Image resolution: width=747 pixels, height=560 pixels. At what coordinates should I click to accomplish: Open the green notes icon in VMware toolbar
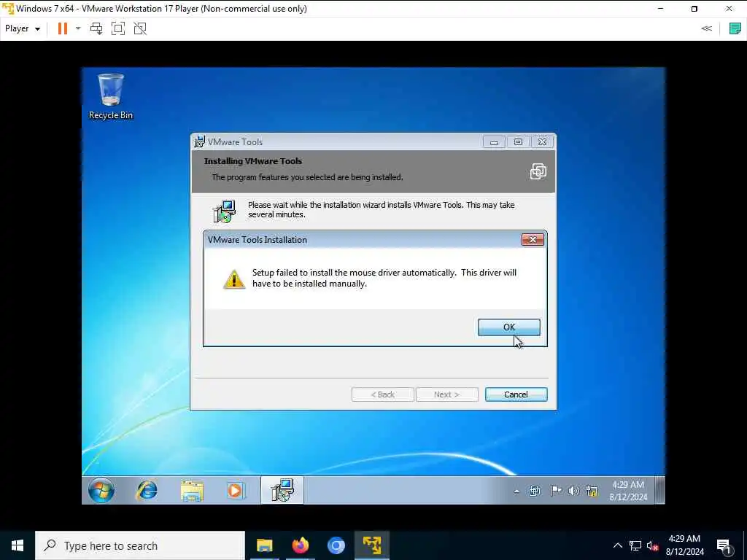click(x=735, y=28)
